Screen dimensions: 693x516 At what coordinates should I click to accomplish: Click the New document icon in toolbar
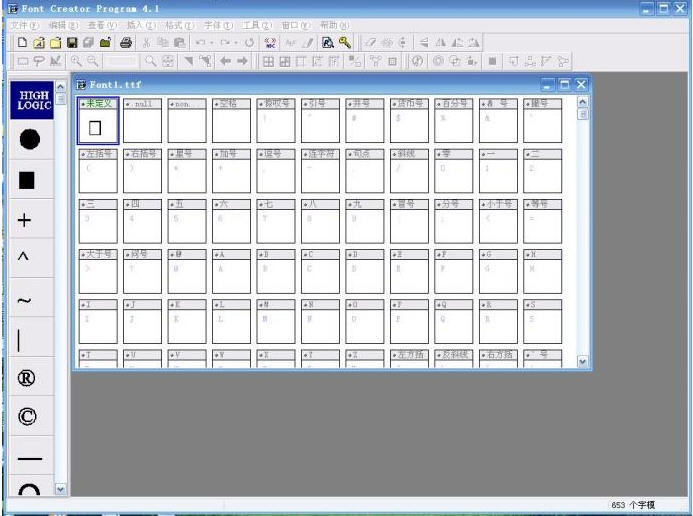click(x=23, y=43)
